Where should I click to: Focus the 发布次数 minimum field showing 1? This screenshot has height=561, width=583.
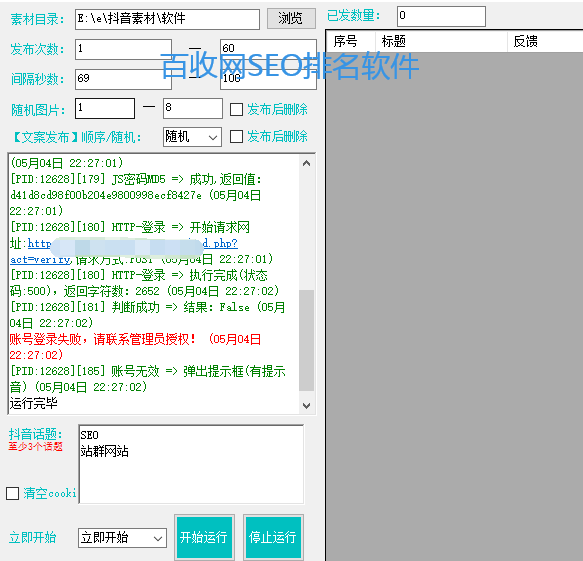(x=123, y=49)
